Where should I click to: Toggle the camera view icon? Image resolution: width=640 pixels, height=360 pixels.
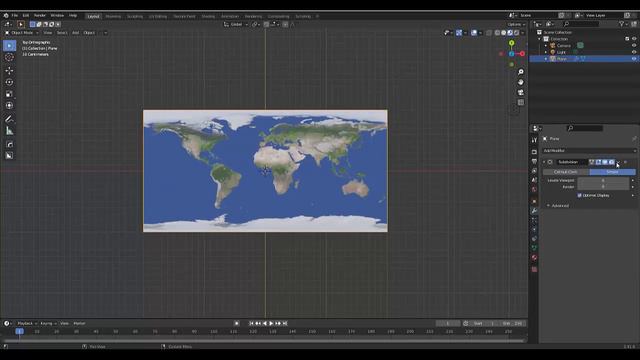pyautogui.click(x=521, y=92)
